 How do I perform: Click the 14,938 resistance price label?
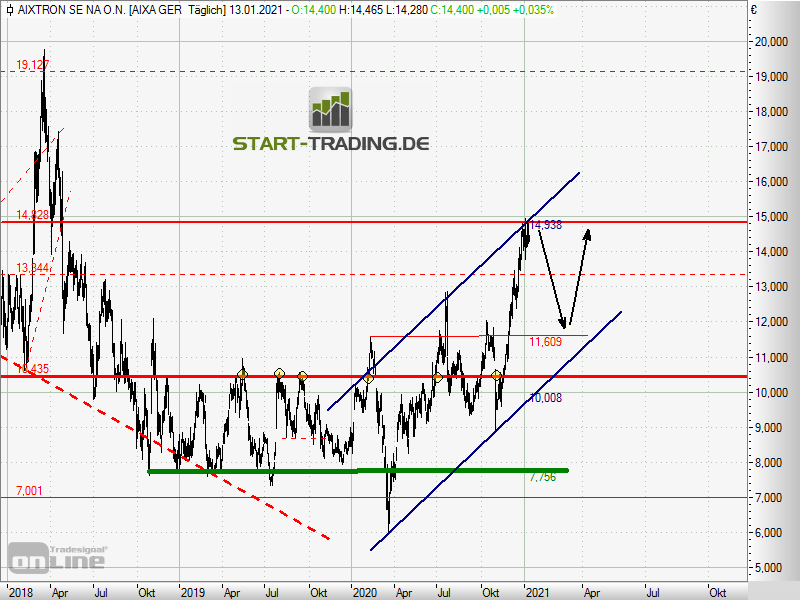point(545,226)
